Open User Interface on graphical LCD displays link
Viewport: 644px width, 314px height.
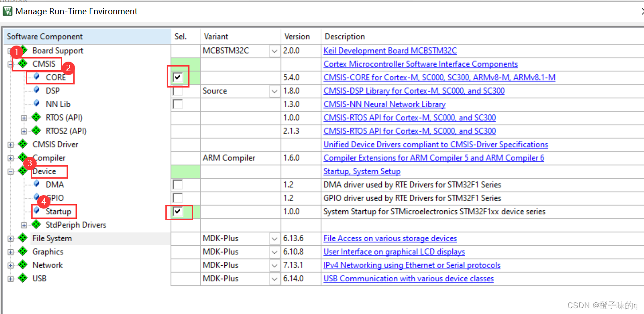(x=394, y=252)
